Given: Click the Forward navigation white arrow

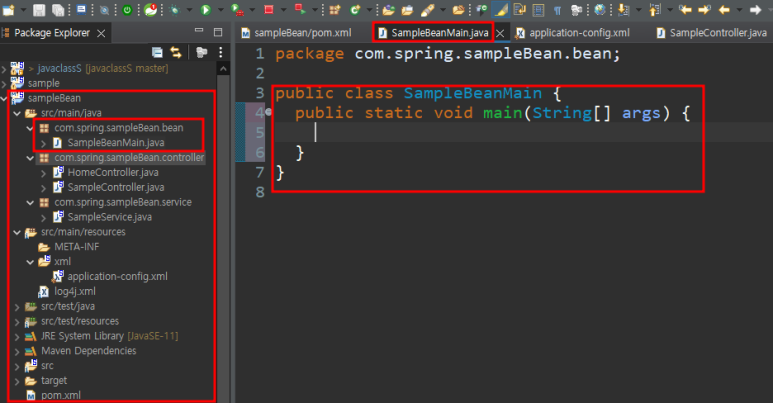Looking at the screenshot, I should 755,9.
